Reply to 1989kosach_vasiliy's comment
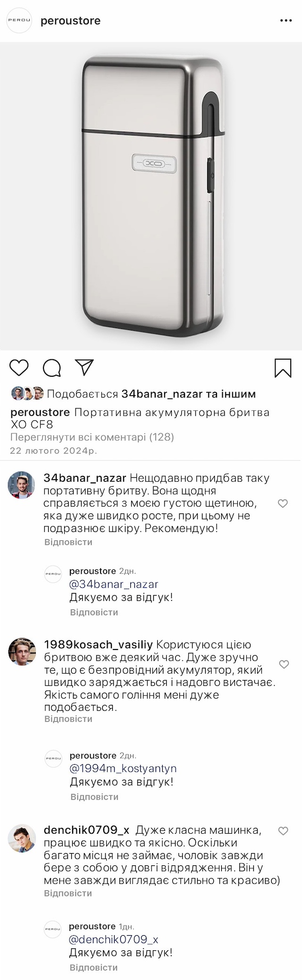 [x=68, y=719]
